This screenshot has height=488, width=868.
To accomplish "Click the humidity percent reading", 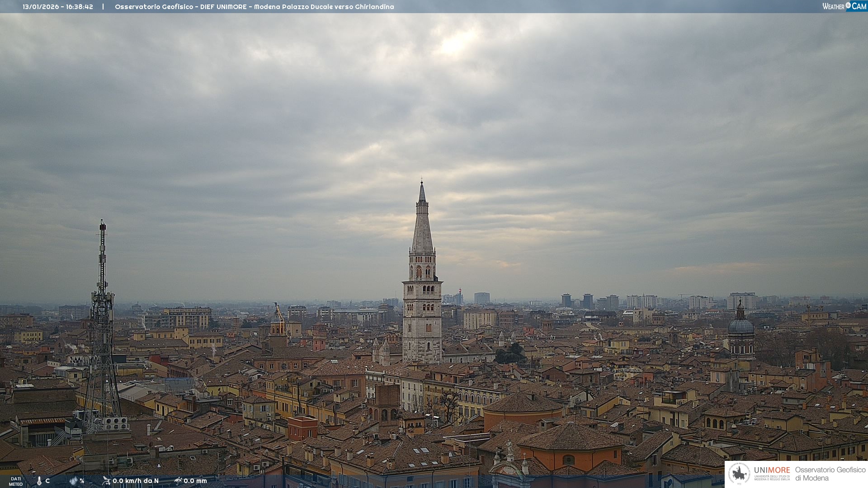I will 82,481.
